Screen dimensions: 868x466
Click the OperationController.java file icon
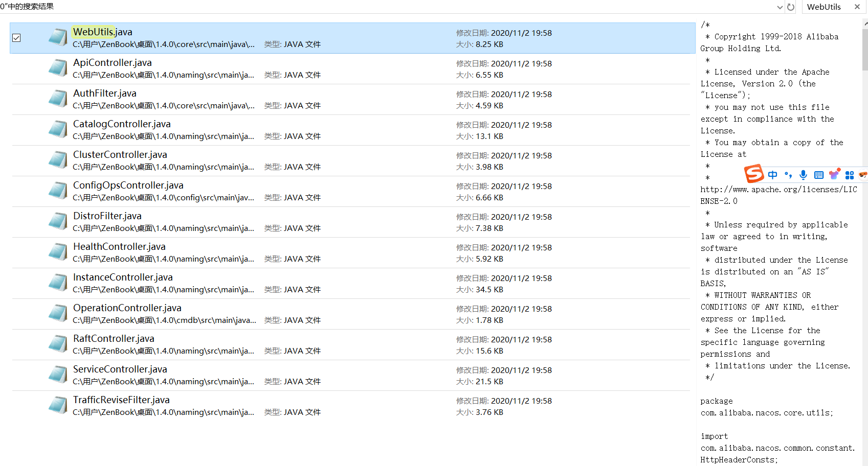tap(58, 313)
